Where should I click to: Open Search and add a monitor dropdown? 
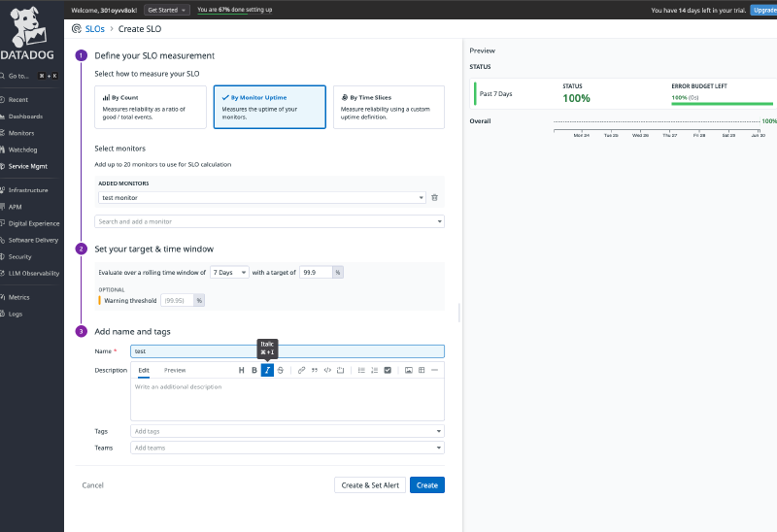point(270,221)
